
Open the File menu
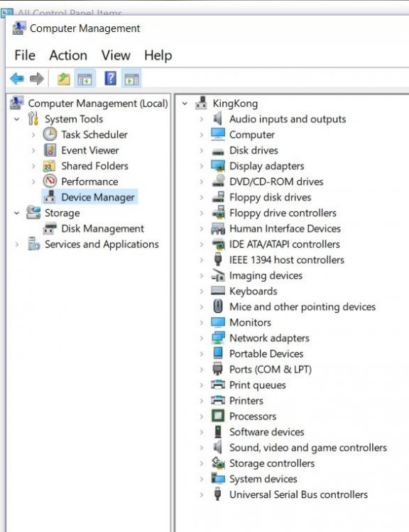[x=25, y=55]
